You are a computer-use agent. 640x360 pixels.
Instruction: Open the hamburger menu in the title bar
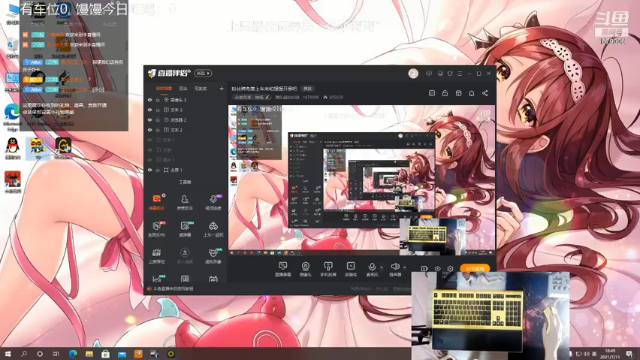460,73
